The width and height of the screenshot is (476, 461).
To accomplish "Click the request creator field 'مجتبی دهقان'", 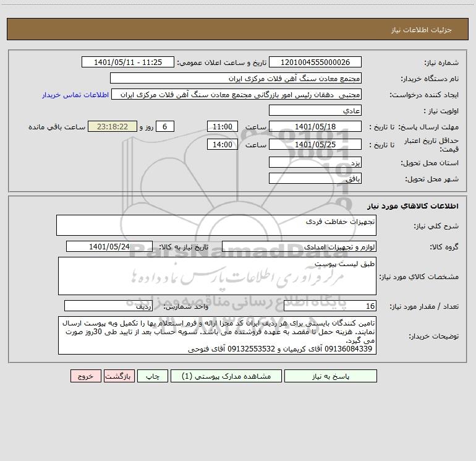I will (x=237, y=95).
